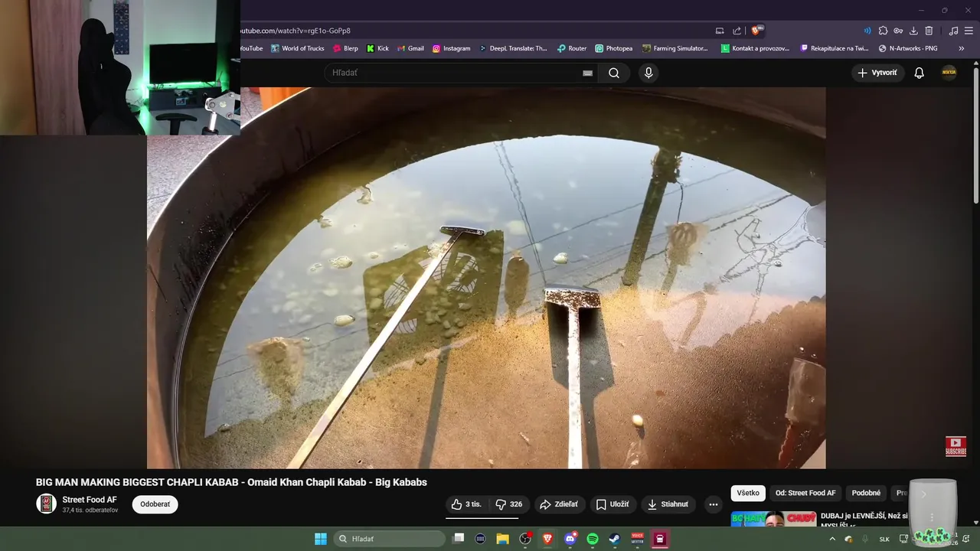Click the Brave browser taskbar icon
980x551 pixels.
547,539
